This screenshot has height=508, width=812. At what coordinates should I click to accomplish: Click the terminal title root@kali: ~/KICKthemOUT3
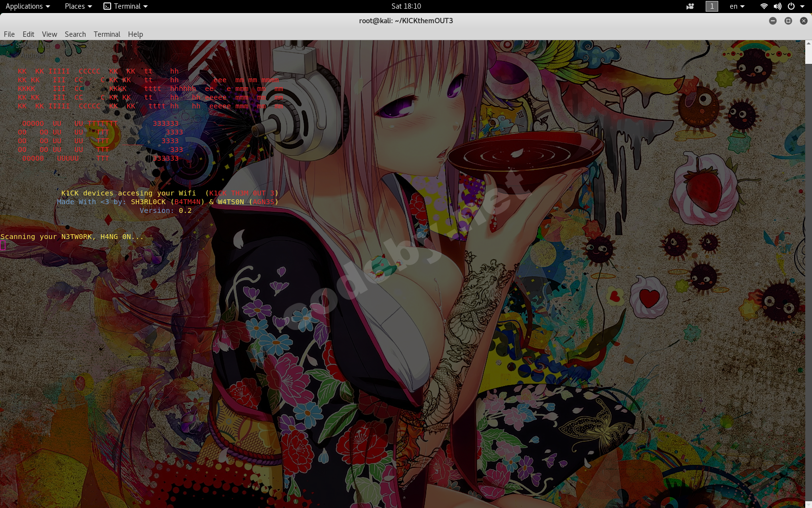(406, 21)
